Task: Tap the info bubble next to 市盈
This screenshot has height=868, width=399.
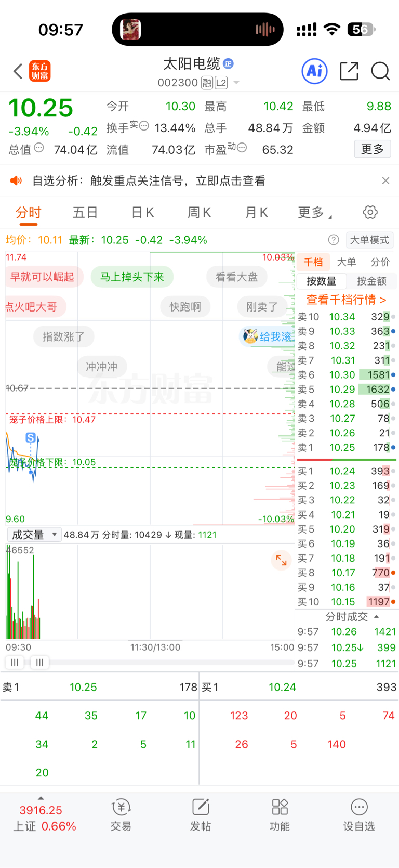Action: pyautogui.click(x=242, y=148)
